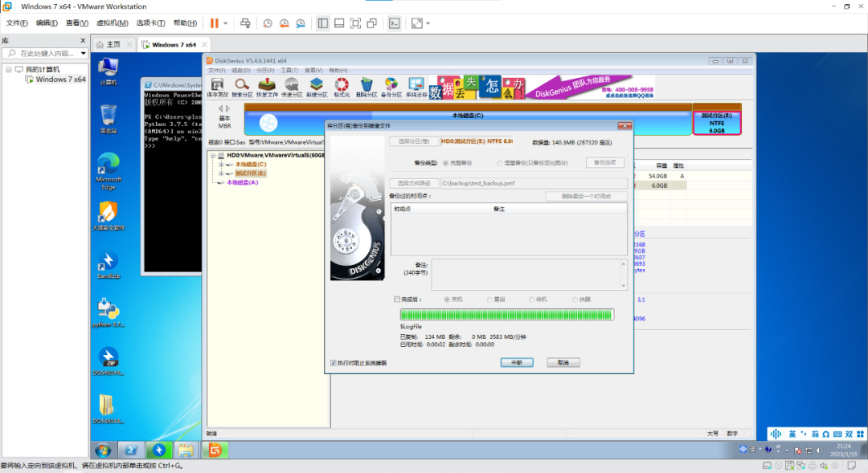
Task: Collapse the HD0:VMware disk tree node
Action: pyautogui.click(x=212, y=156)
